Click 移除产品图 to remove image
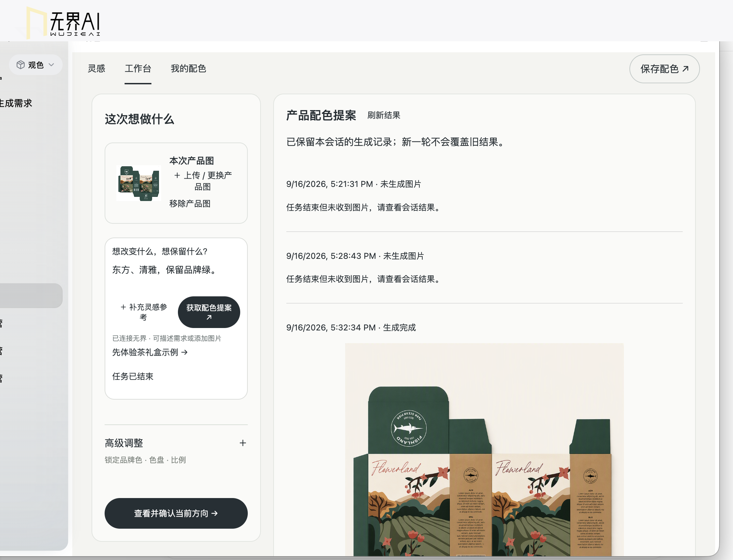733x560 pixels. 190,203
